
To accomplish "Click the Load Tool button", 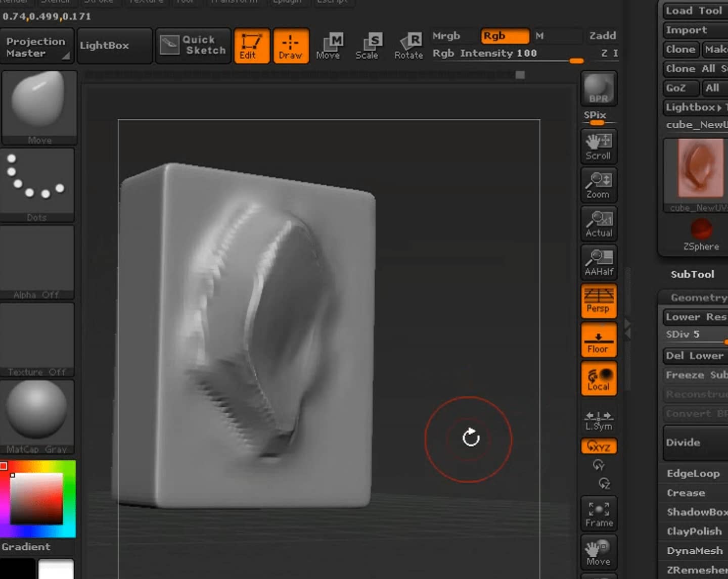I will (x=695, y=11).
